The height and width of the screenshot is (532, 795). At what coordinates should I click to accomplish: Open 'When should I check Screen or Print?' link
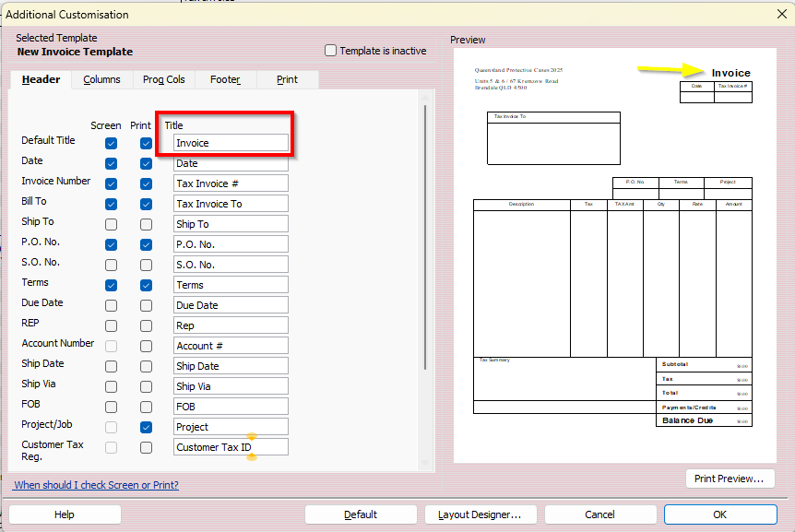point(96,485)
